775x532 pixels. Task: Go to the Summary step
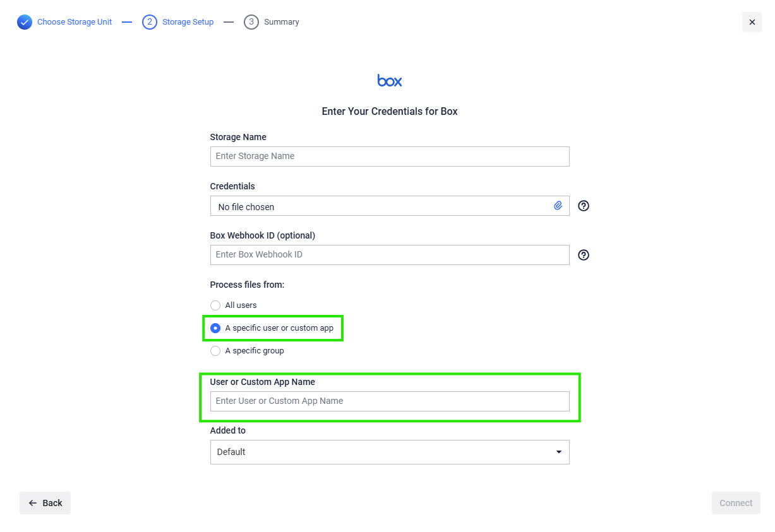[x=282, y=22]
